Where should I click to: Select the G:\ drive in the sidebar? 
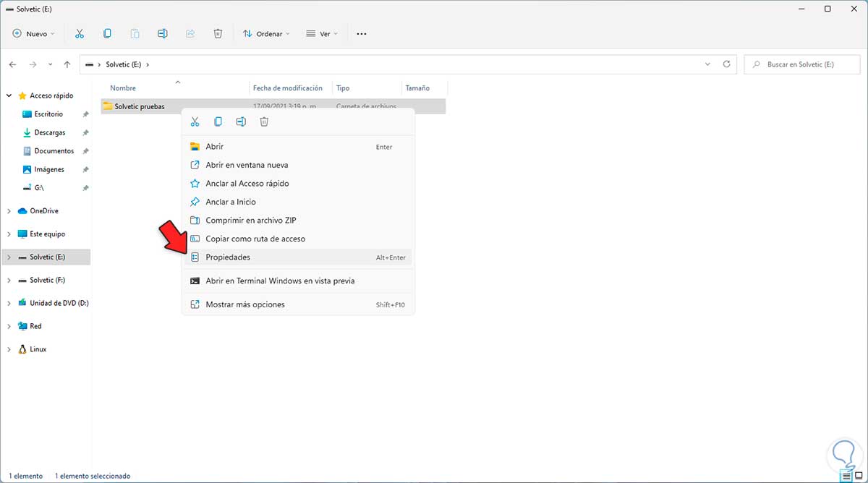pos(39,188)
